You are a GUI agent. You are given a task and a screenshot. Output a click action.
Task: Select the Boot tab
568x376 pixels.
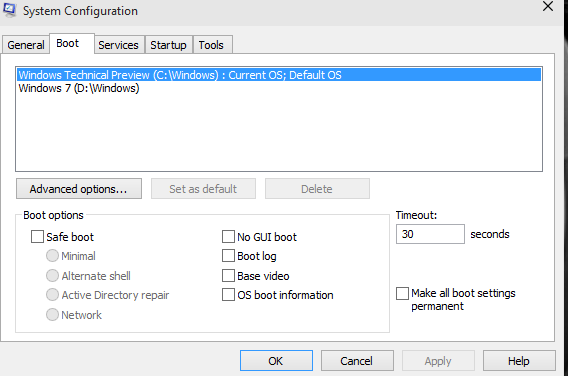72,43
